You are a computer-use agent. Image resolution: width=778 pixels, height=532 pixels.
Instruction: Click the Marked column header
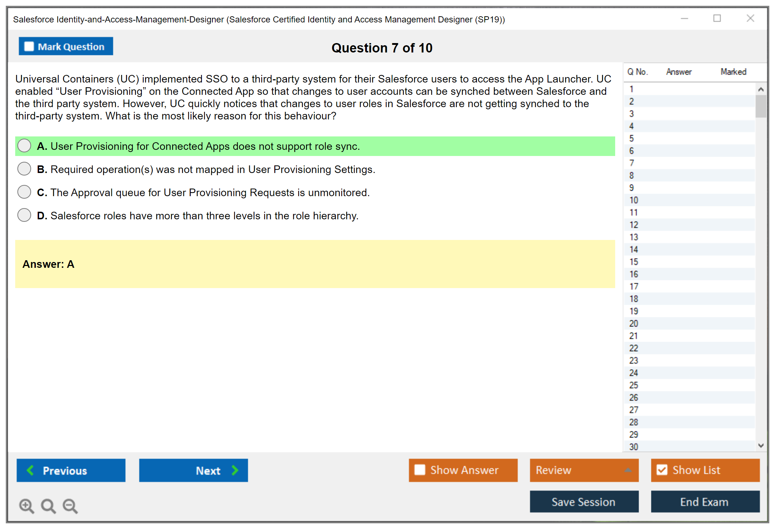coord(733,72)
